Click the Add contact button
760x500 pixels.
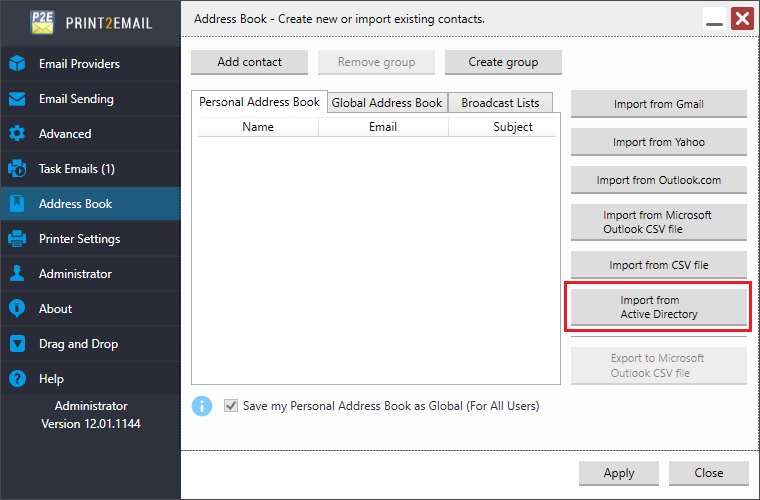coord(249,62)
